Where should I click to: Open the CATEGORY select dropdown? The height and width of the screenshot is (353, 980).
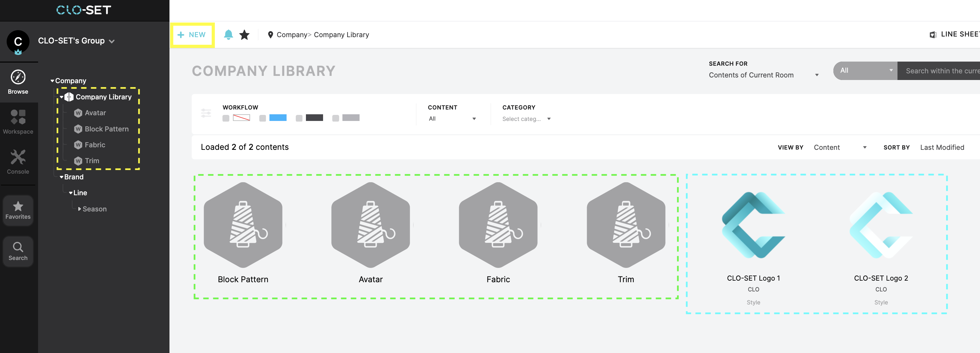tap(526, 119)
